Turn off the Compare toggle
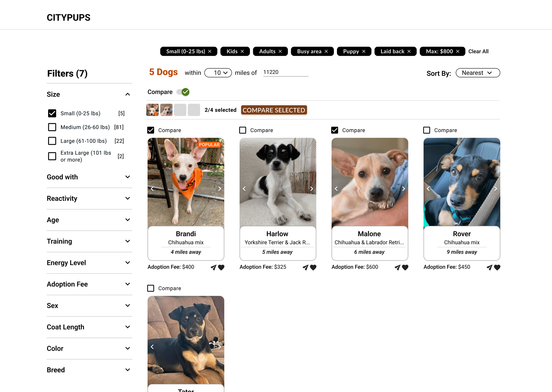Viewport: 552px width, 392px height. [x=183, y=92]
